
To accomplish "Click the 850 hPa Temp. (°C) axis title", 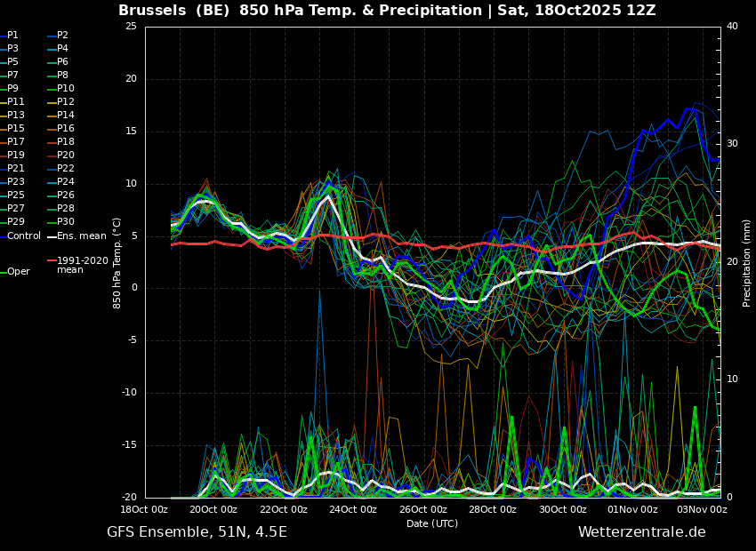I will click(x=117, y=263).
